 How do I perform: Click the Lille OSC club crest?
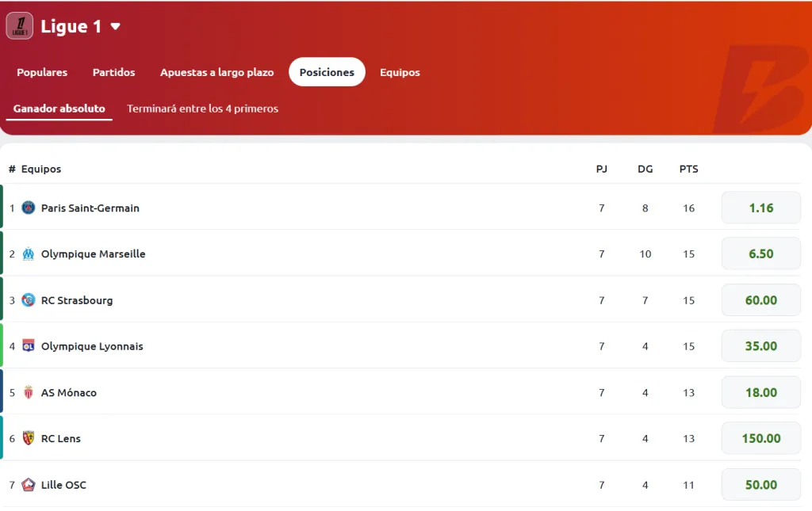[x=29, y=485]
